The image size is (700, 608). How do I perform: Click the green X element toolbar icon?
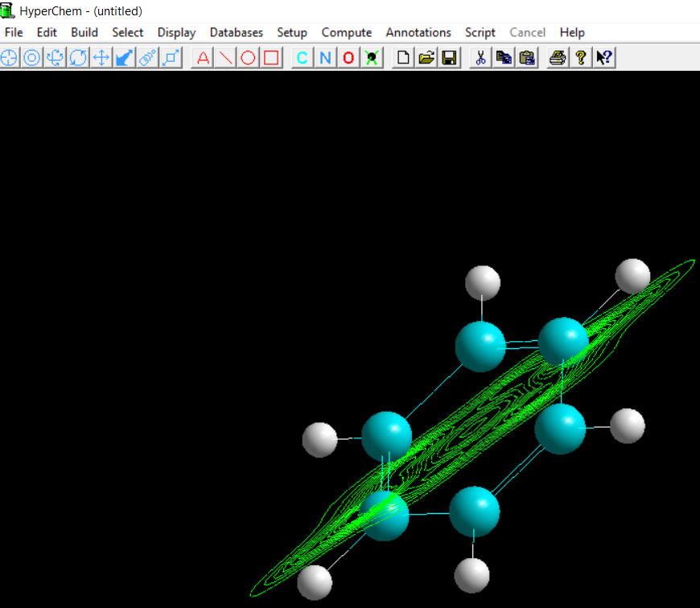click(372, 58)
